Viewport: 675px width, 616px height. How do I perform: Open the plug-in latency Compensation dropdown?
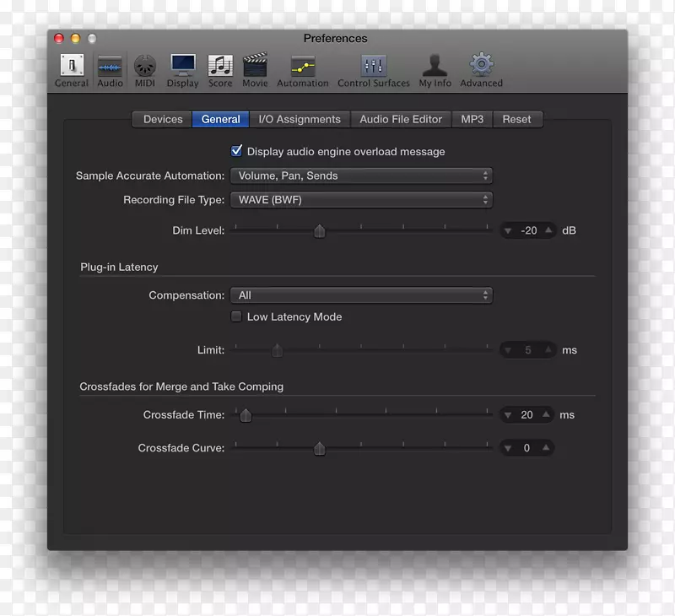pyautogui.click(x=361, y=295)
